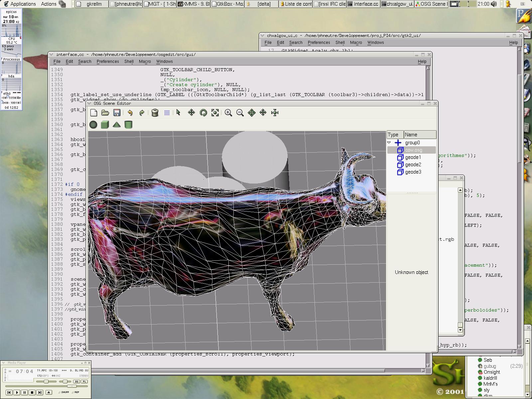Click the Name column header

click(420, 135)
